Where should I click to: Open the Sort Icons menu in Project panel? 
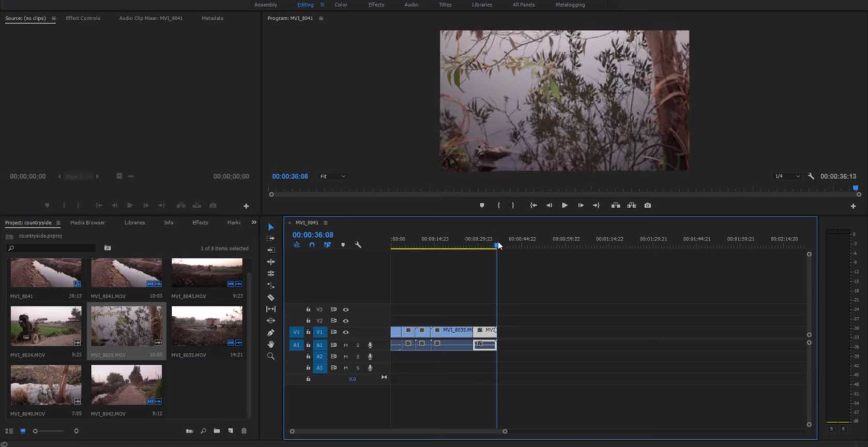(77, 431)
